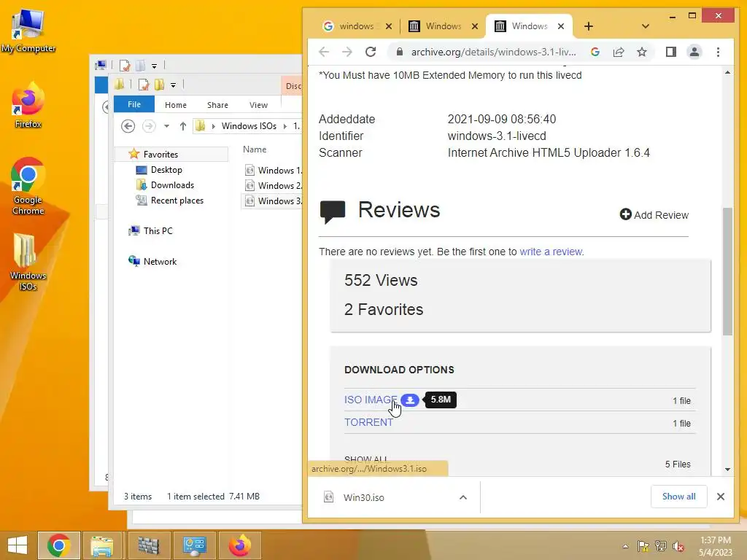Open Windows ISOs desktop folder
This screenshot has height=560, width=747.
(28, 262)
